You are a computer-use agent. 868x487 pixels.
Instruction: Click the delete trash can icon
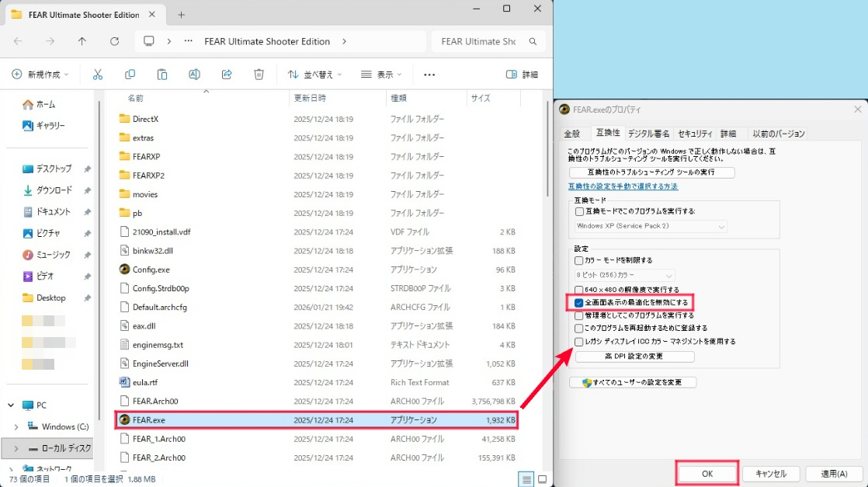(x=259, y=75)
